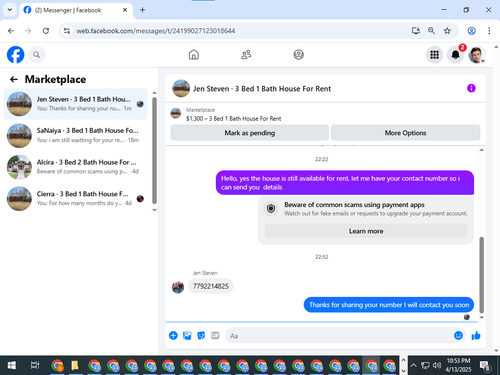The width and height of the screenshot is (500, 375).
Task: Open Cierra conversation in list
Action: (x=75, y=199)
